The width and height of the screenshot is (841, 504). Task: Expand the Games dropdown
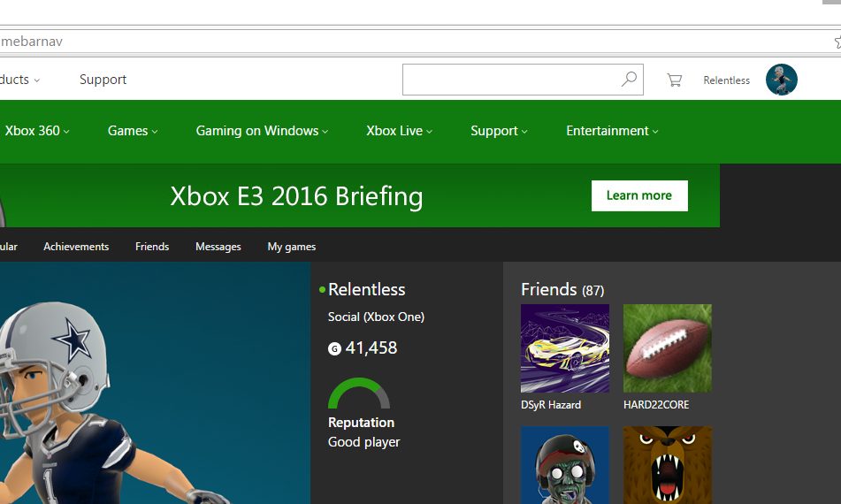click(133, 131)
